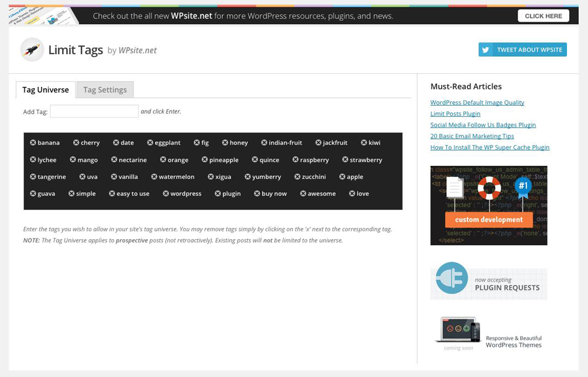588x377 pixels.
Task: Delete the kiwi tag x icon
Action: 364,142
